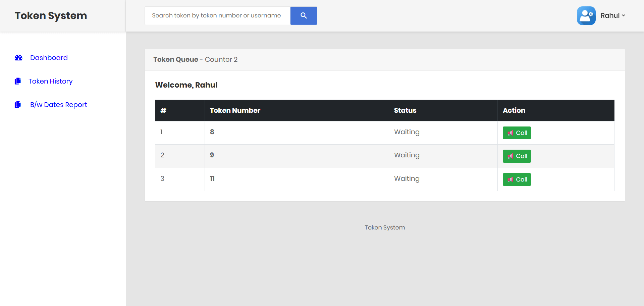The image size is (644, 306).
Task: Navigate to Token History
Action: pos(50,81)
